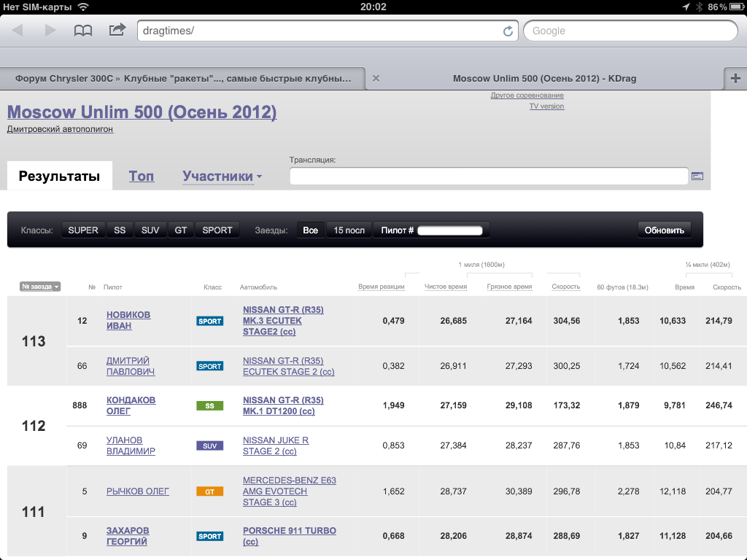Open pilot Рычков Олег's profile link
Screen dimensions: 747x560
(x=138, y=491)
